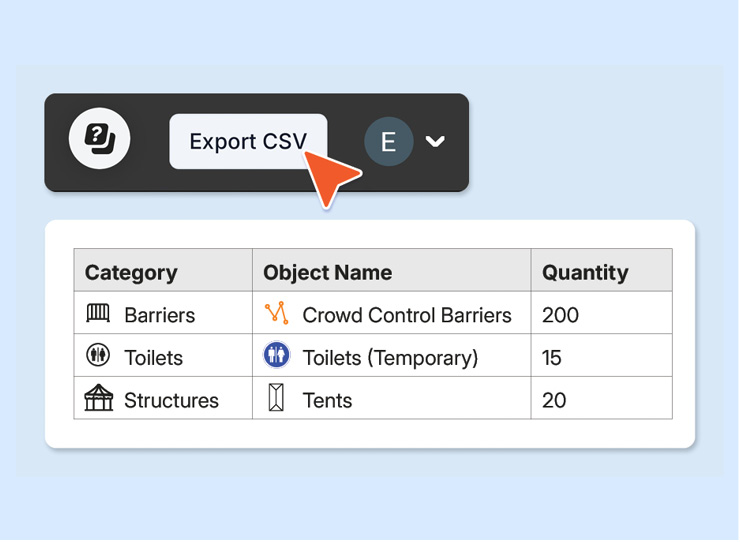Viewport: 740px width, 542px height.
Task: Click the help question mark icon
Action: (100, 138)
